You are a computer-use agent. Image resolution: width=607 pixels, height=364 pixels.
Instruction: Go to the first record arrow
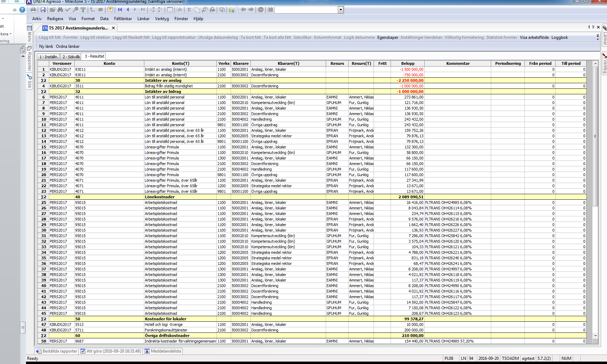(x=120, y=10)
